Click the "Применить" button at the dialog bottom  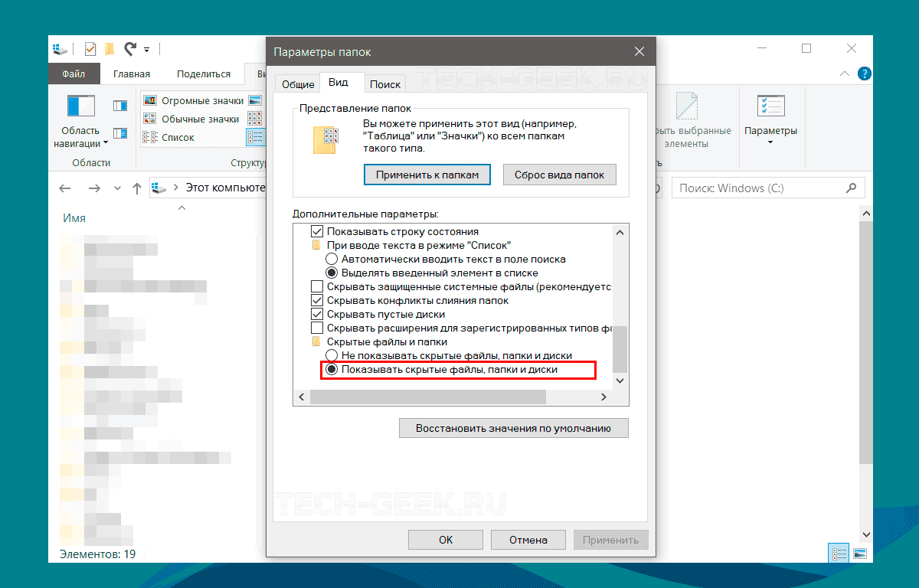611,540
